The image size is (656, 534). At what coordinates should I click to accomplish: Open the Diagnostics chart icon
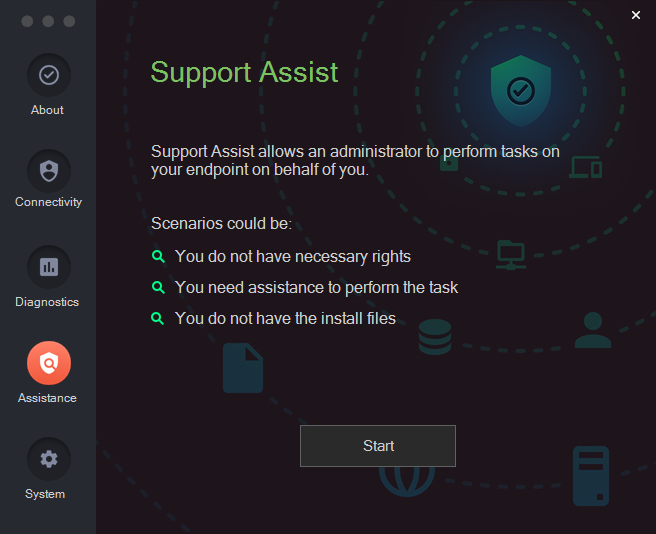pyautogui.click(x=49, y=267)
